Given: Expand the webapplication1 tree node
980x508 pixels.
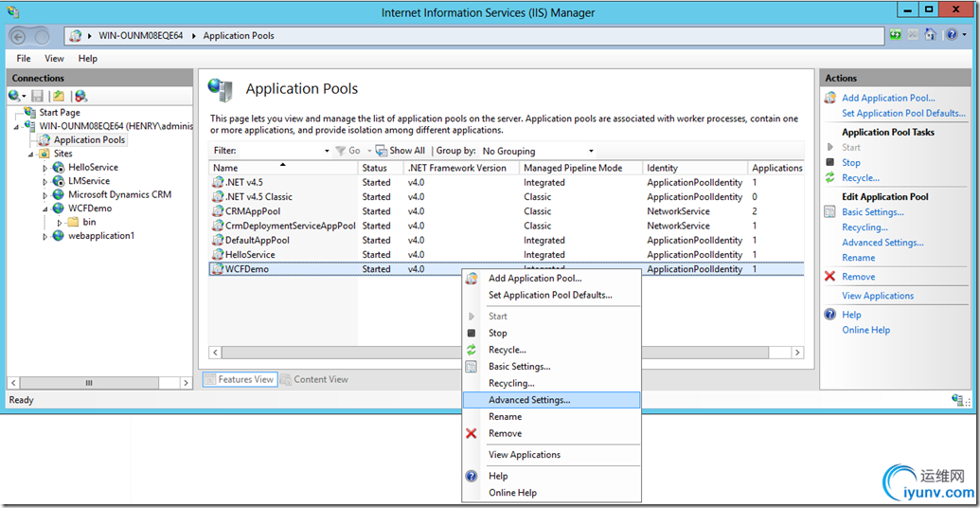Looking at the screenshot, I should [45, 237].
